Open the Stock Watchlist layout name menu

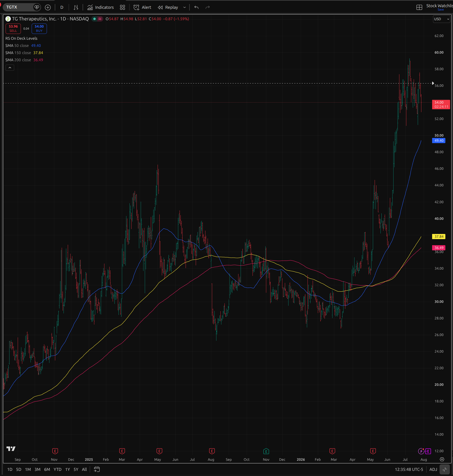point(439,6)
